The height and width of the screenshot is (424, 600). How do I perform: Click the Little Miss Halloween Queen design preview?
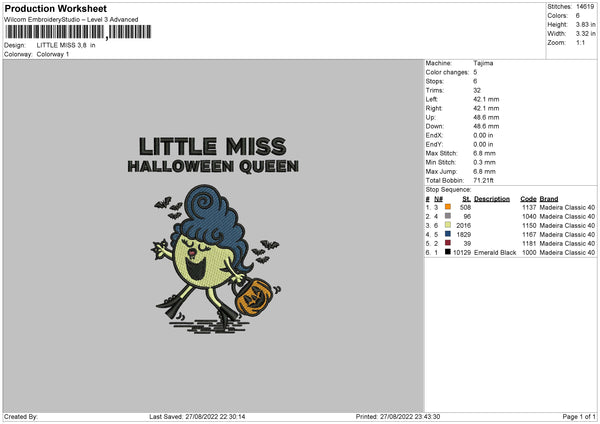(x=214, y=235)
